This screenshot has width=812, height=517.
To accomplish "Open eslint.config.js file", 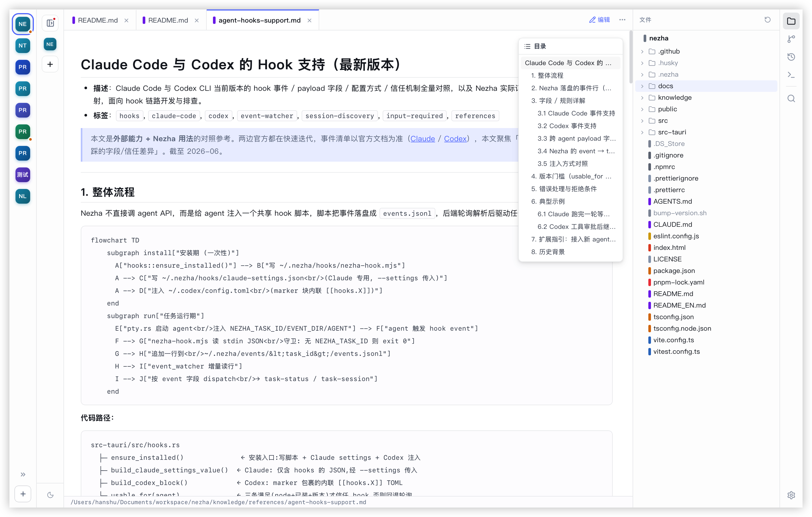I will (706, 236).
